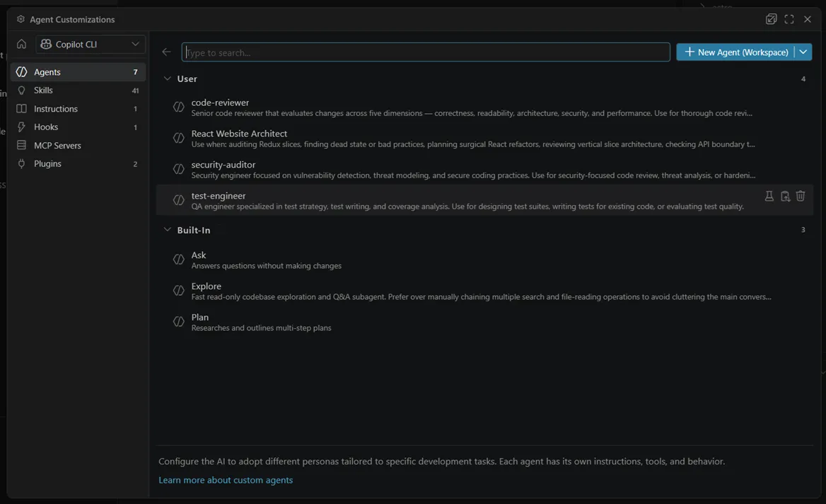Focus the Type to search field
Screen dimensions: 826x504
(x=426, y=52)
